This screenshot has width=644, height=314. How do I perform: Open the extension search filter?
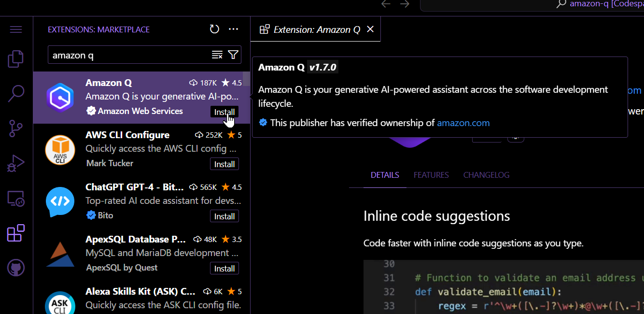pyautogui.click(x=233, y=55)
